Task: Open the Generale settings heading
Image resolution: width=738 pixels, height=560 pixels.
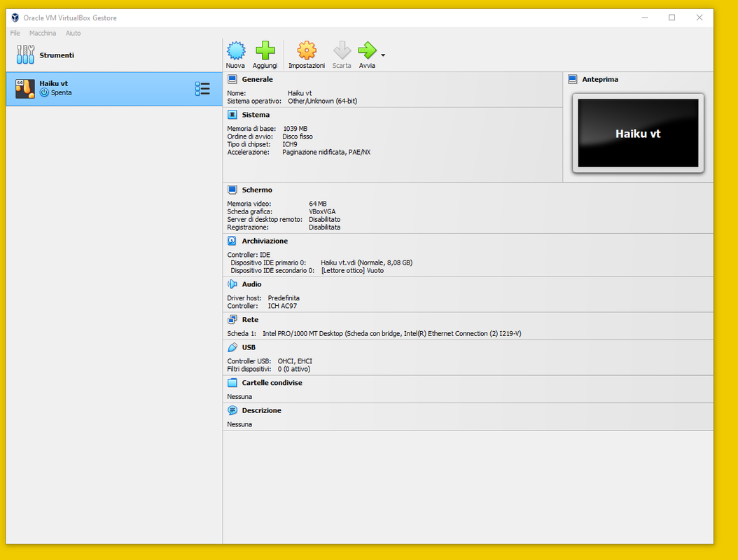Action: (257, 79)
